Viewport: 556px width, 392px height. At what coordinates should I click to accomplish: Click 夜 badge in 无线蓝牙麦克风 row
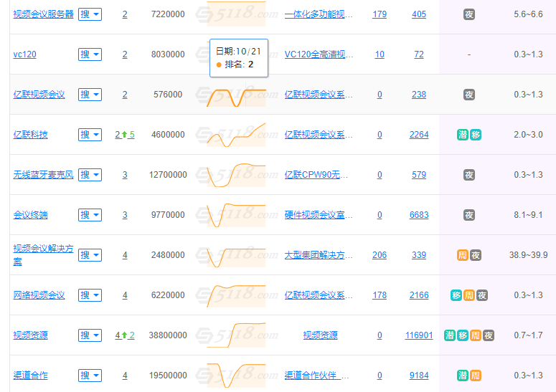(469, 175)
